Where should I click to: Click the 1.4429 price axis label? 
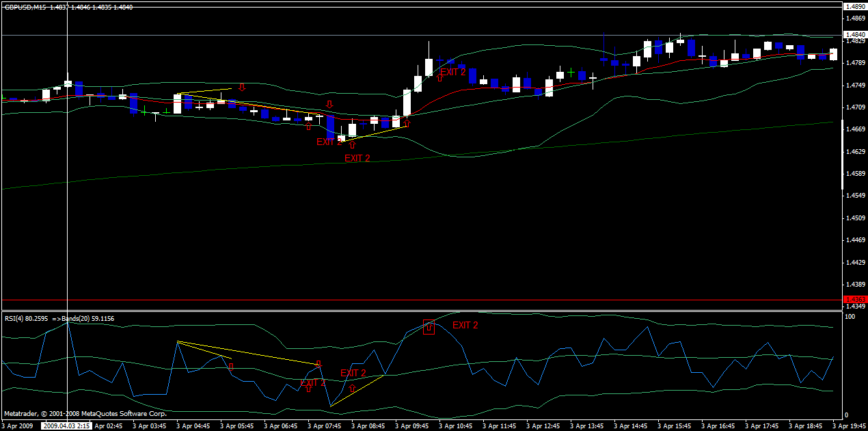854,263
